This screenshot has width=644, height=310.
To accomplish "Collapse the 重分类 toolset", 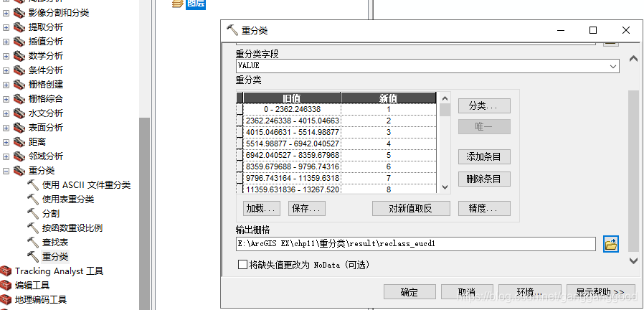I will point(6,171).
